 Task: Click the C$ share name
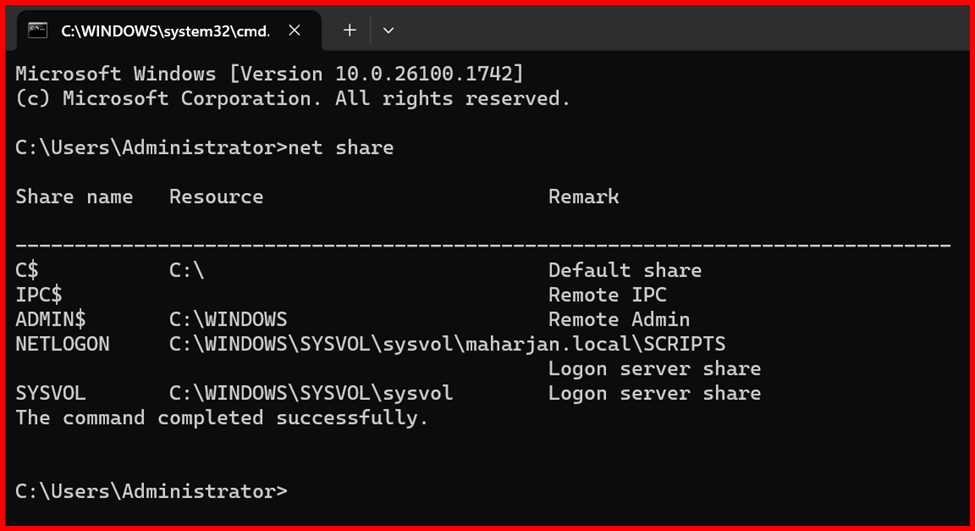tap(27, 270)
